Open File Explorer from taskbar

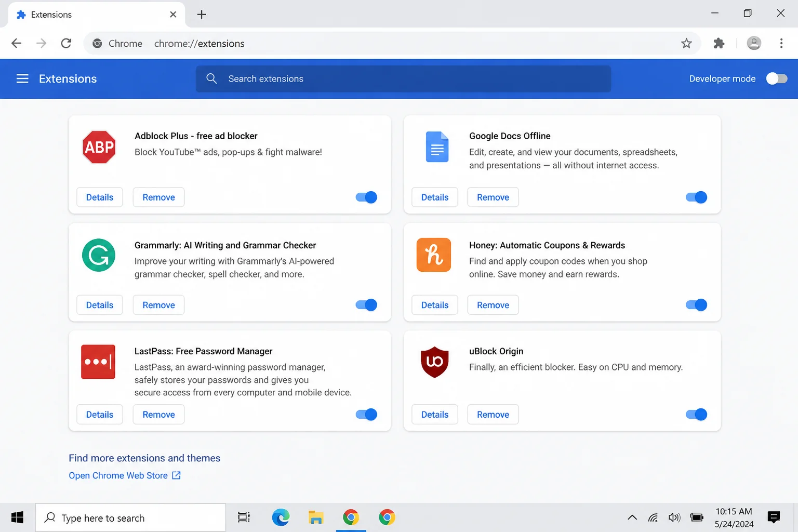(x=316, y=517)
